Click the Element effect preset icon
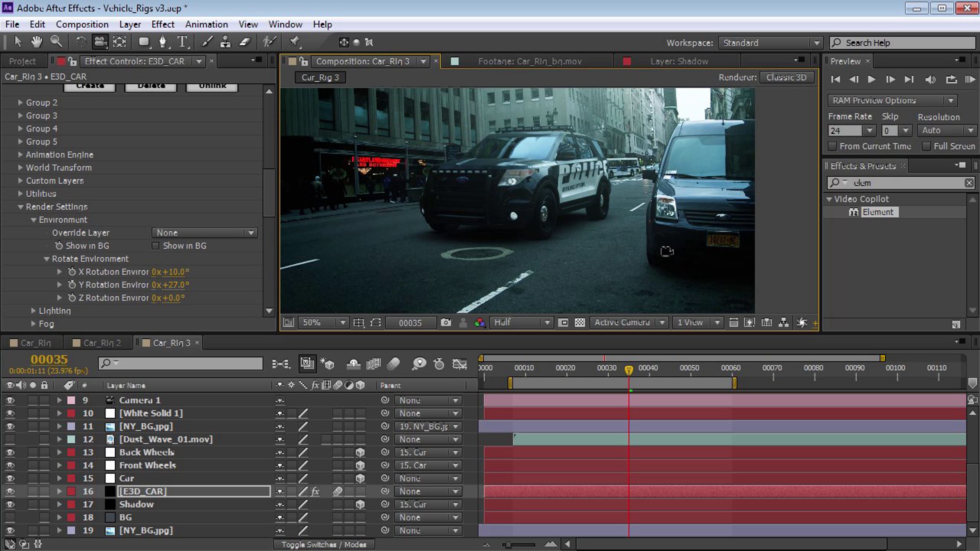 coord(853,212)
